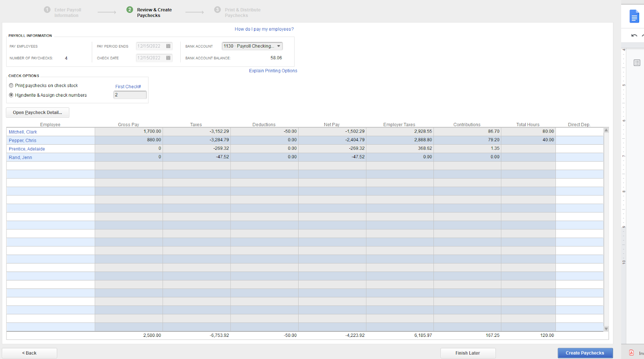Click the Google Docs document icon
The image size is (644, 359).
pos(634,17)
